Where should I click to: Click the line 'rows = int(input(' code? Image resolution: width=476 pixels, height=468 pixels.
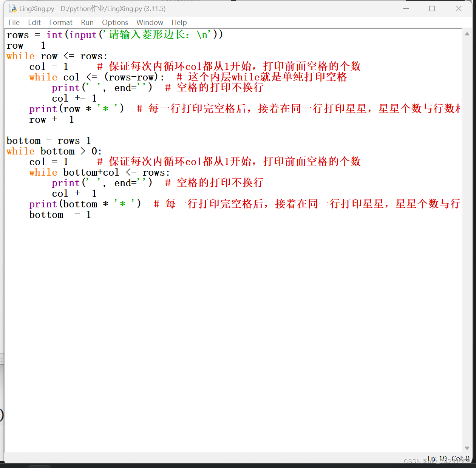115,35
